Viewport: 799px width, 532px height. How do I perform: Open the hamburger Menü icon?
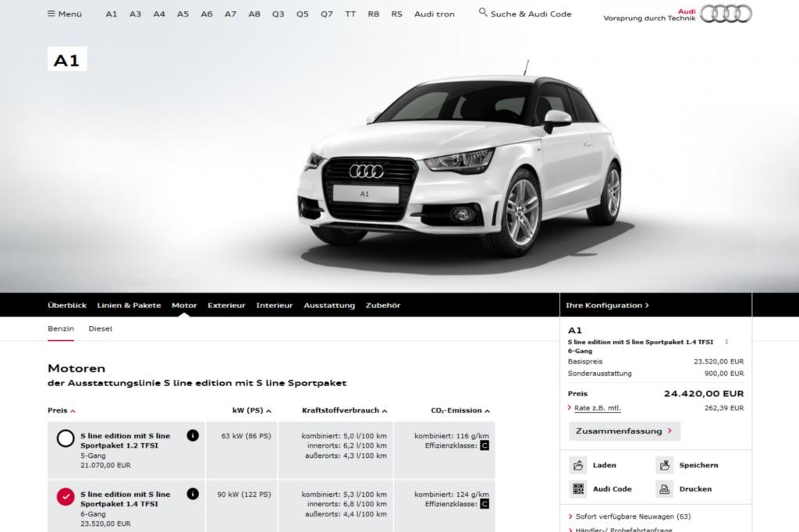51,14
